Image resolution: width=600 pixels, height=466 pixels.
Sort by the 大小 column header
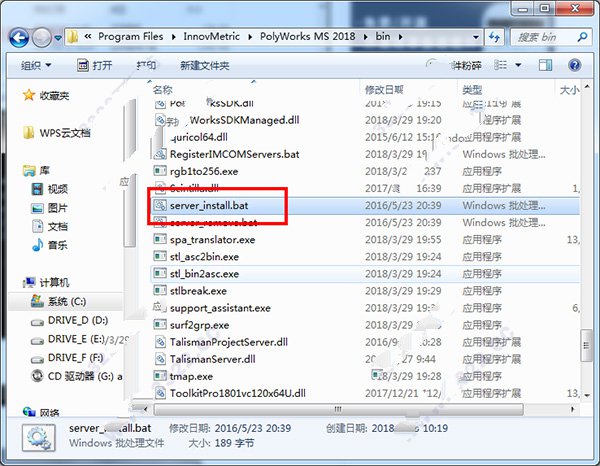coord(569,90)
